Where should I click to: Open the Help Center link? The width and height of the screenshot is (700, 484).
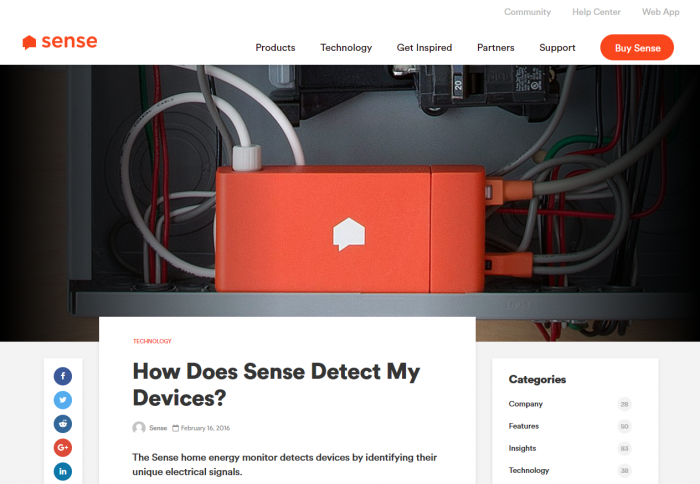click(x=596, y=12)
